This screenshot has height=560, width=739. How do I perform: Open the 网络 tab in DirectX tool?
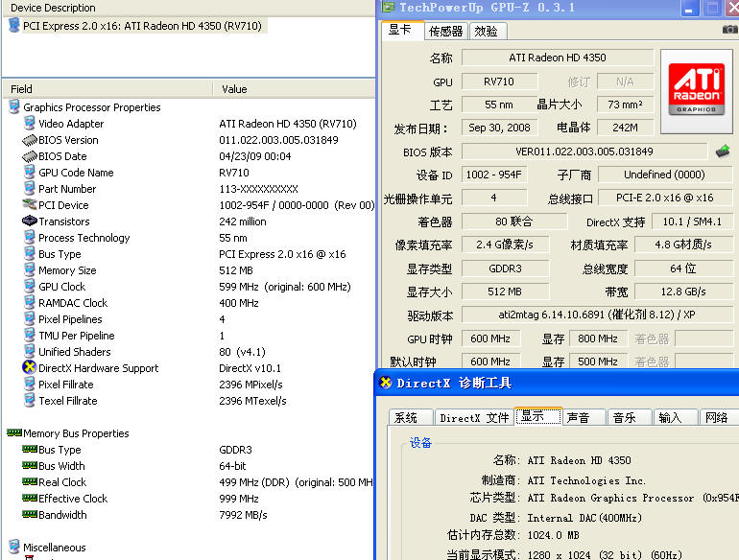(x=720, y=417)
